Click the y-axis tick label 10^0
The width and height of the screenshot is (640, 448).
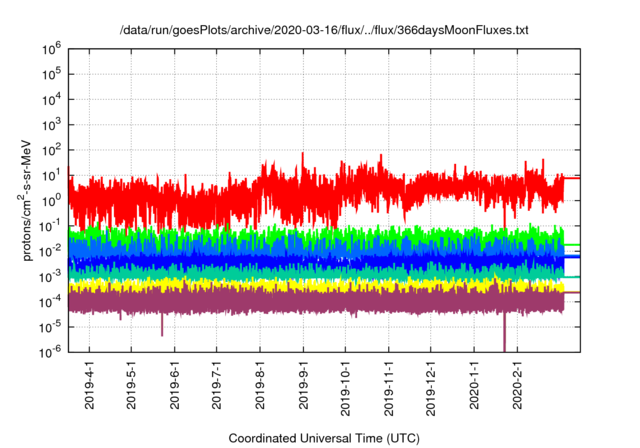[x=51, y=199]
